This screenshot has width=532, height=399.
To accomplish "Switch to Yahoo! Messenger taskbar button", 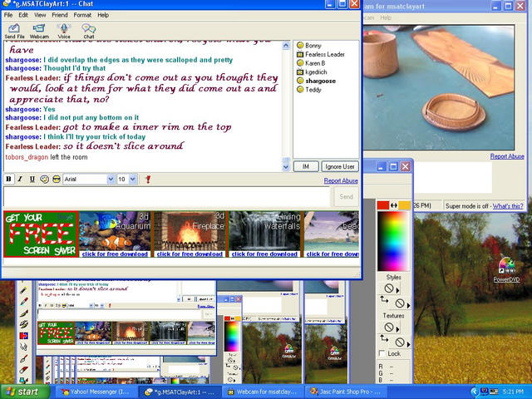I will pos(96,392).
